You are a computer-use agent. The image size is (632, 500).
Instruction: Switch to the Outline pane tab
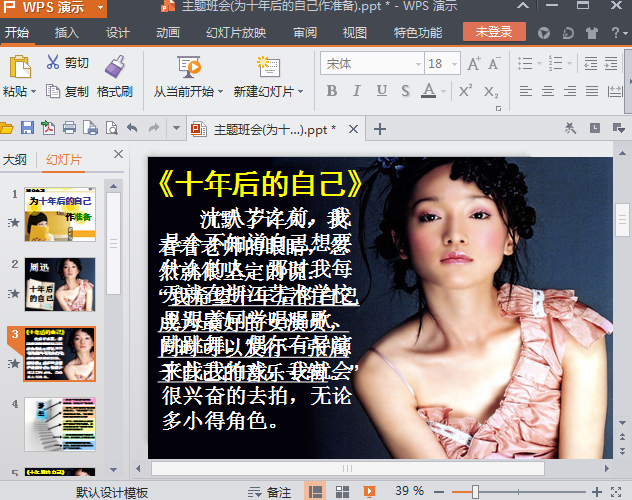point(15,160)
